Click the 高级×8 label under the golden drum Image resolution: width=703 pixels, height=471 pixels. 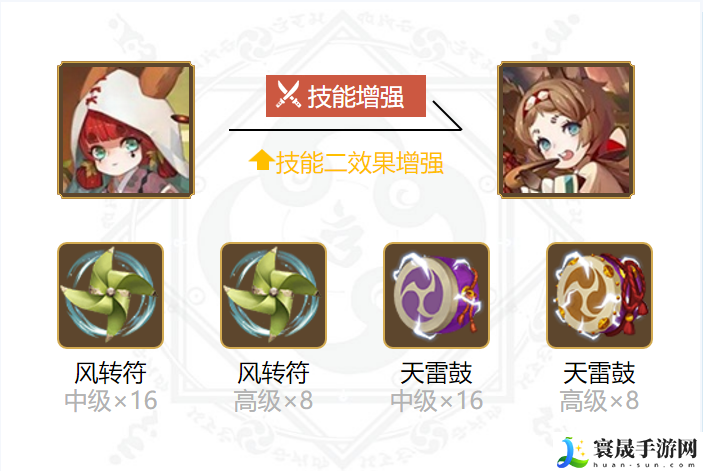click(x=599, y=401)
